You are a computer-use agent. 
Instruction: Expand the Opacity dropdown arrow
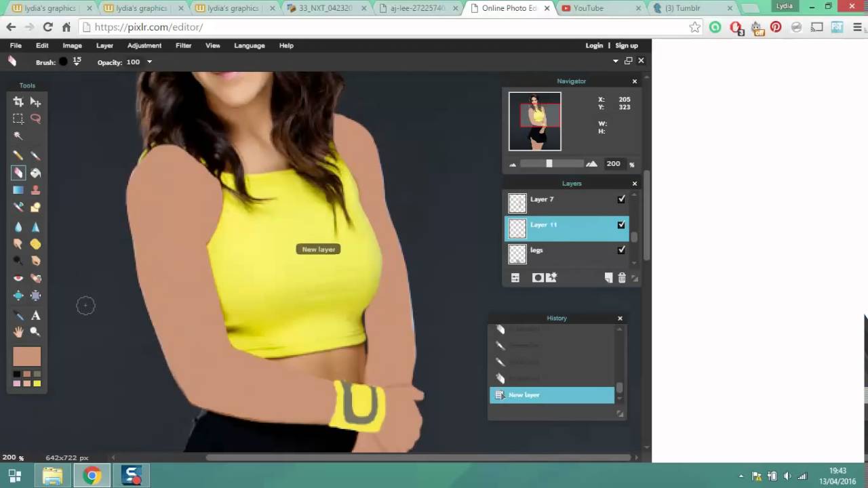coord(149,62)
